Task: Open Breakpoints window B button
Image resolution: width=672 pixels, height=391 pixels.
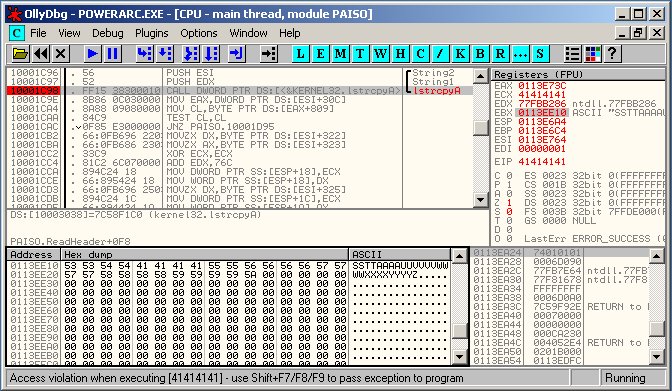Action: [480, 54]
